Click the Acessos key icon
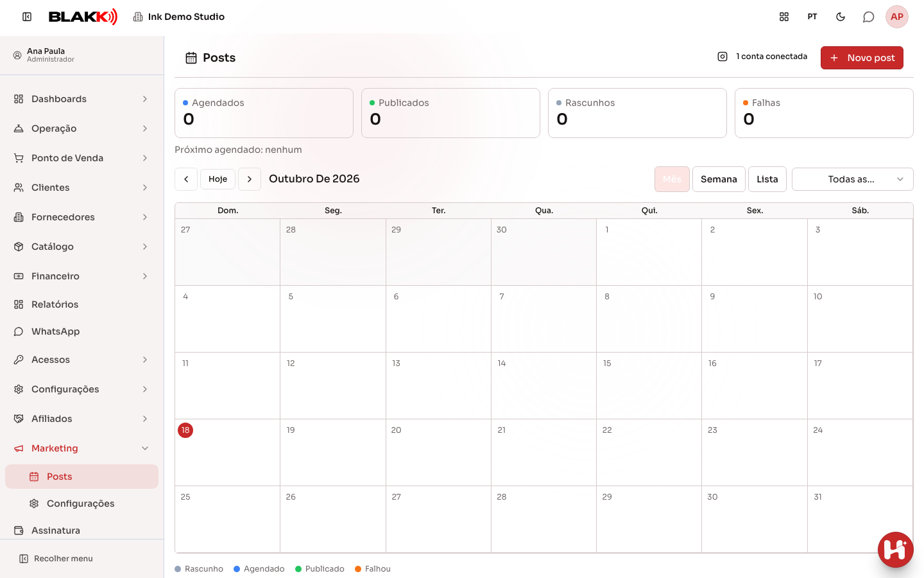This screenshot has width=924, height=578. tap(19, 360)
